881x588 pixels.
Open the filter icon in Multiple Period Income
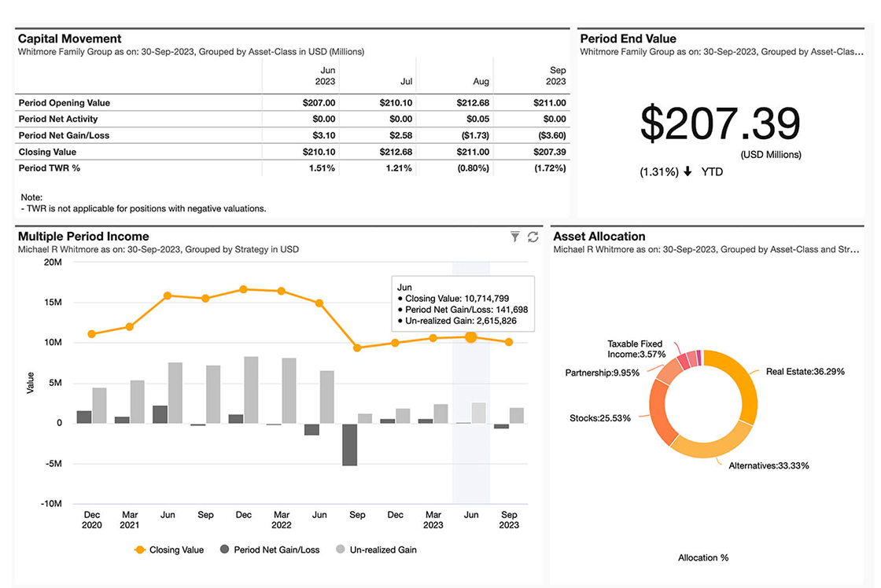[515, 237]
